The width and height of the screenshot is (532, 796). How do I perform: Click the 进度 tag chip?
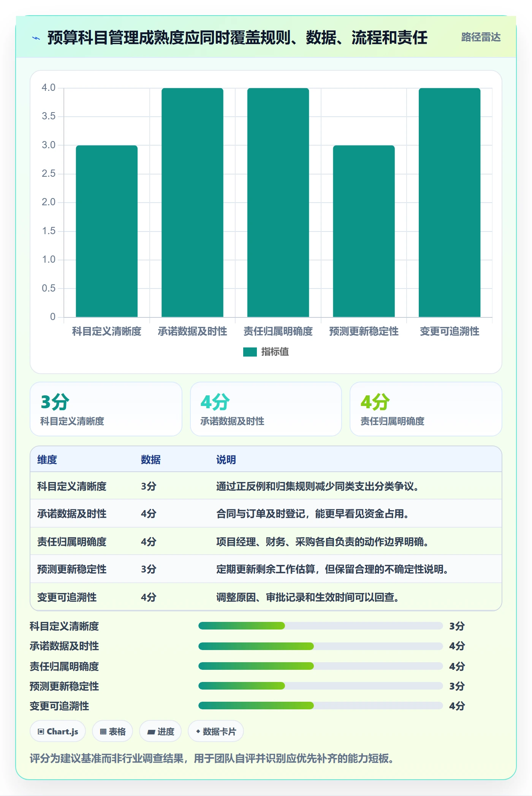(160, 731)
